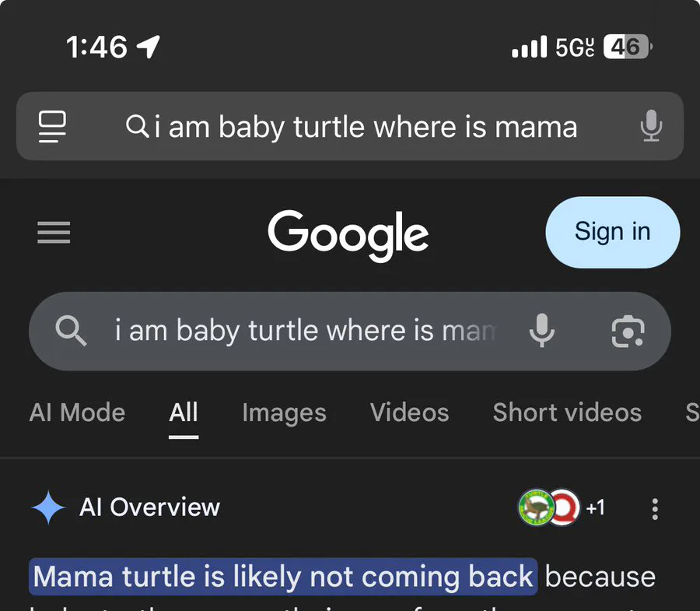Select the All results tab
The image size is (700, 611).
(184, 413)
